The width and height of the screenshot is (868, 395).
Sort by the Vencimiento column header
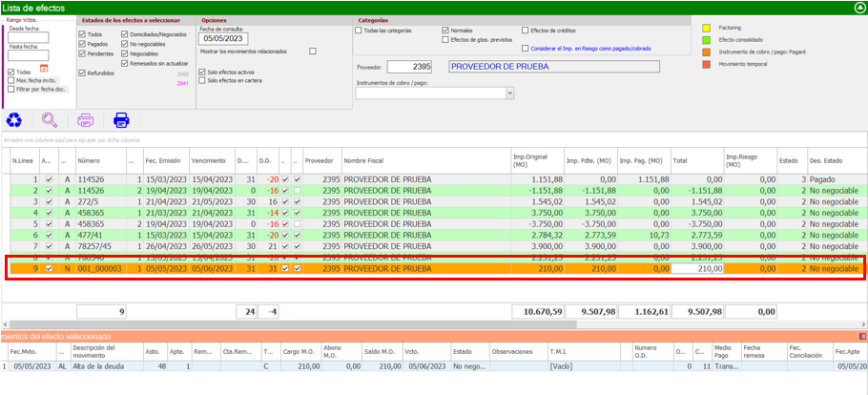[x=208, y=160]
